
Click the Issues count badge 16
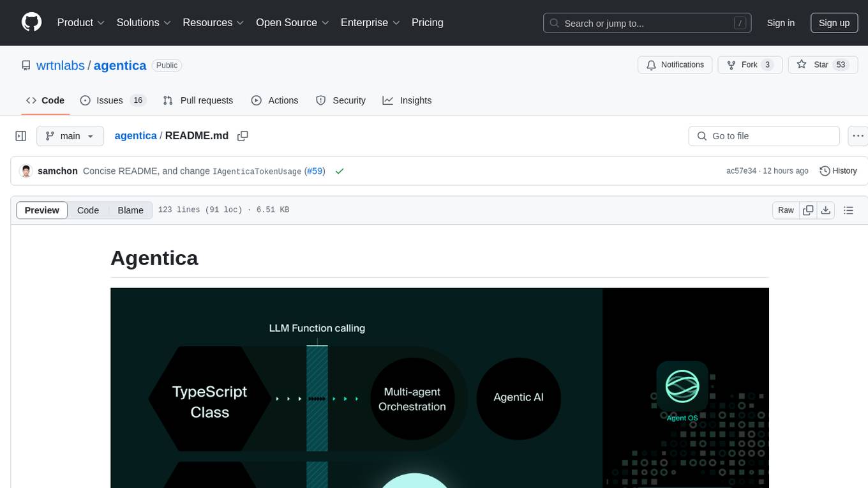(138, 100)
